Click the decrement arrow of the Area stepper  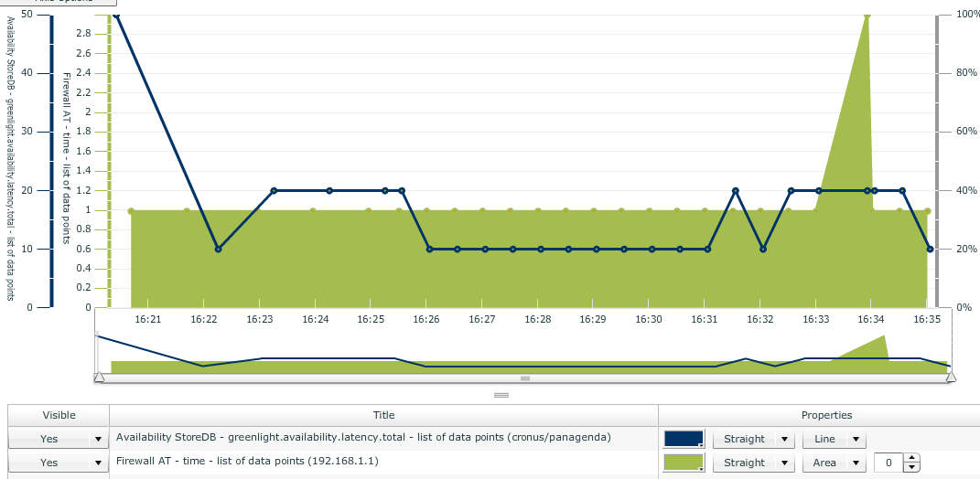(x=911, y=467)
